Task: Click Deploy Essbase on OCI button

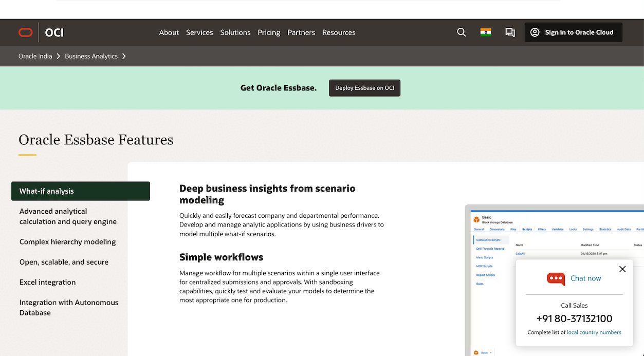Action: click(x=364, y=88)
